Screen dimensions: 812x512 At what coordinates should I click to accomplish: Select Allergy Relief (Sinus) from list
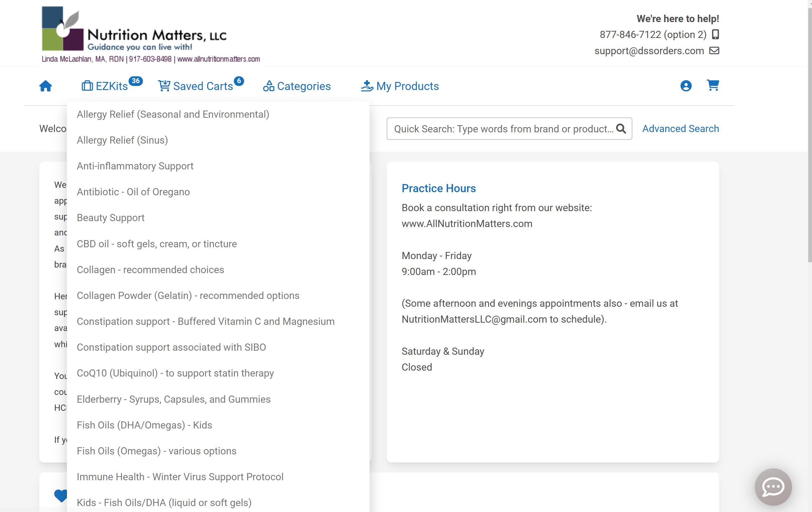coord(122,140)
